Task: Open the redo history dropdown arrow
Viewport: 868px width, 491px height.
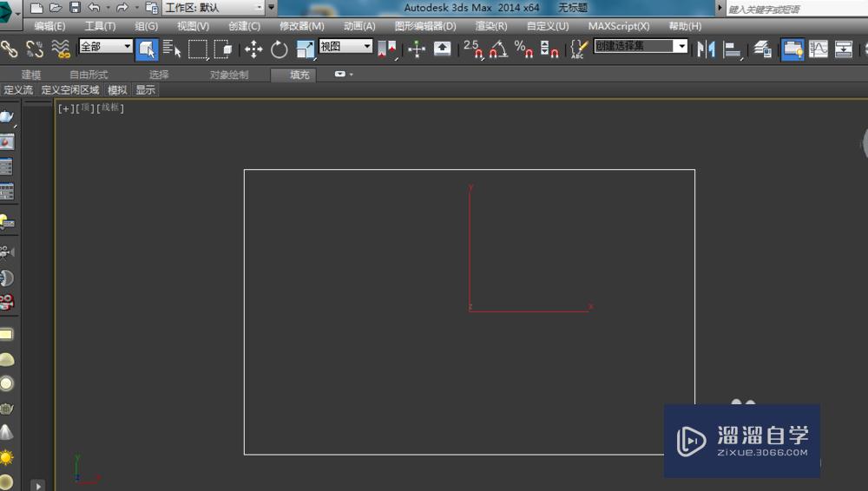Action: (137, 8)
